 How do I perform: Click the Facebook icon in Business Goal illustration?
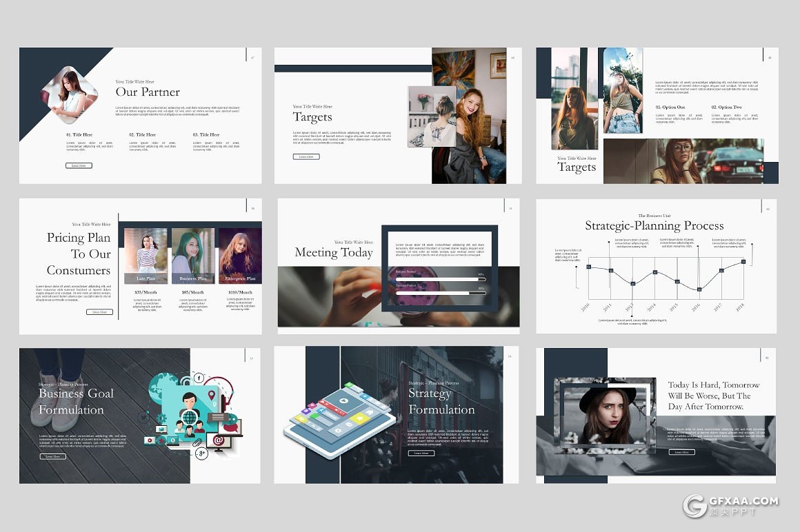click(x=199, y=378)
